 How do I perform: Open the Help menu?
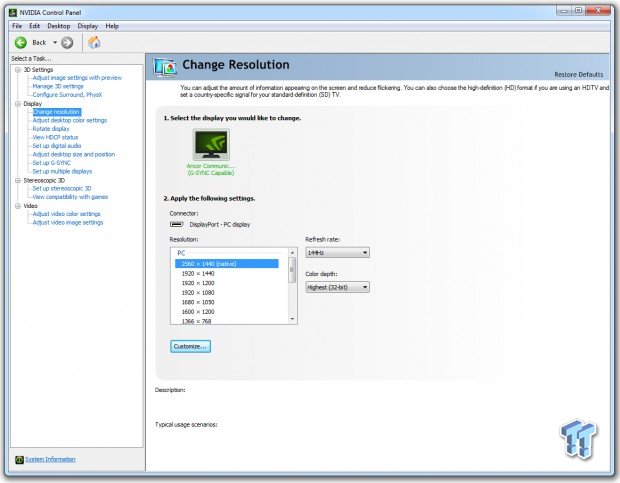[112, 26]
